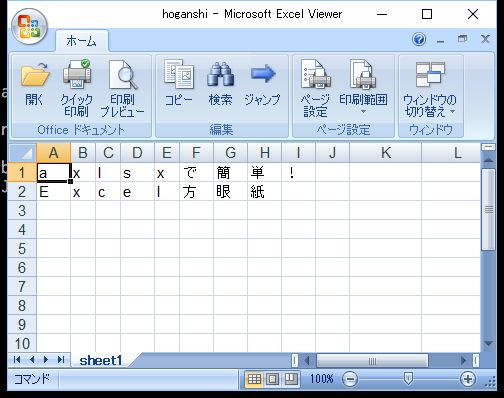
Task: Click the 100% zoom level
Action: 321,379
